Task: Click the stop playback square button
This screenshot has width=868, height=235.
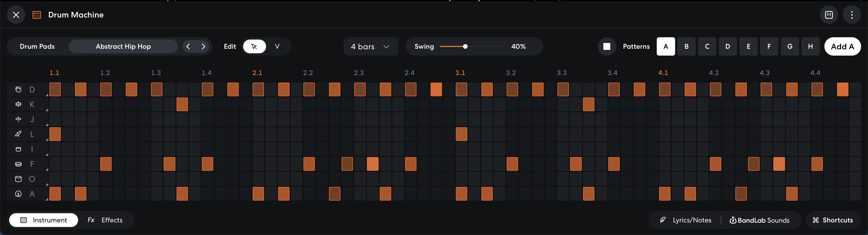Action: pos(607,46)
